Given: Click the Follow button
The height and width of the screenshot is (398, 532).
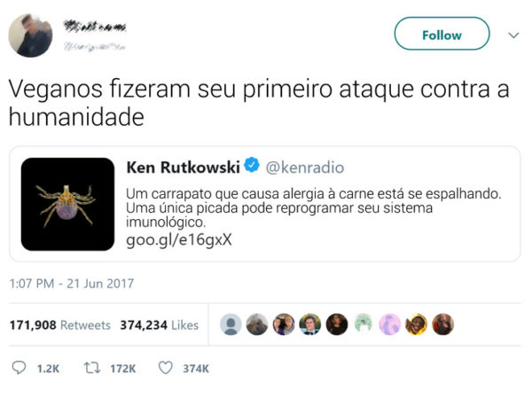Looking at the screenshot, I should coord(442,34).
